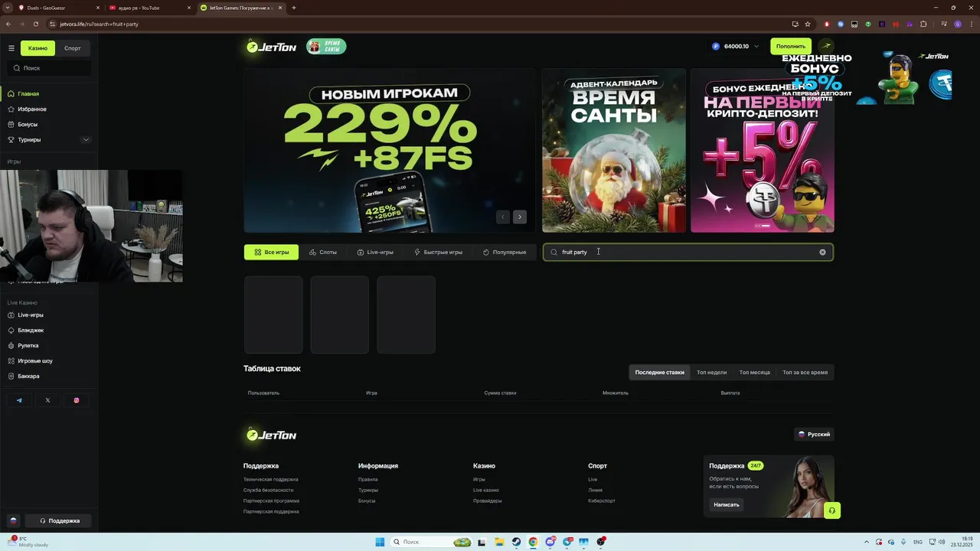Open Бонусы in the sidebar
The image size is (980, 551).
pyautogui.click(x=28, y=125)
